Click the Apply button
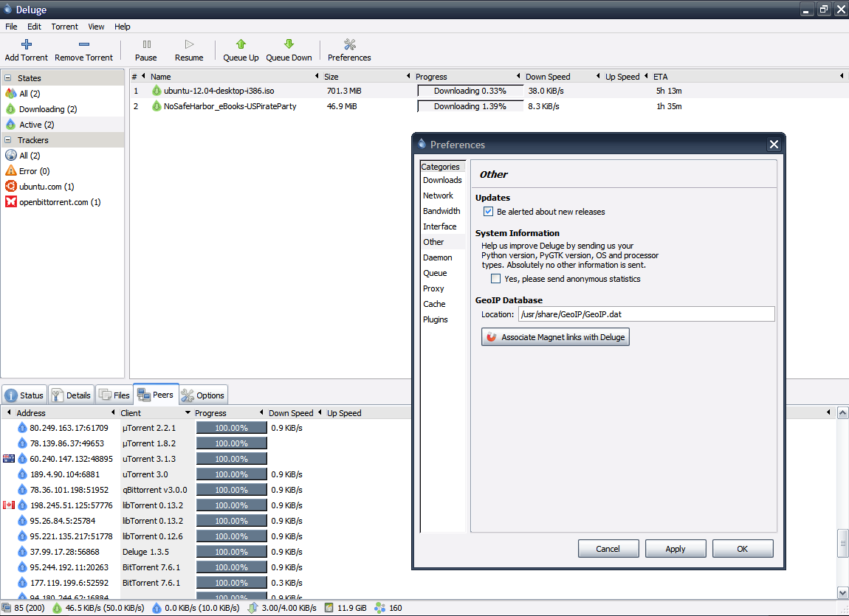This screenshot has height=616, width=849. (676, 549)
